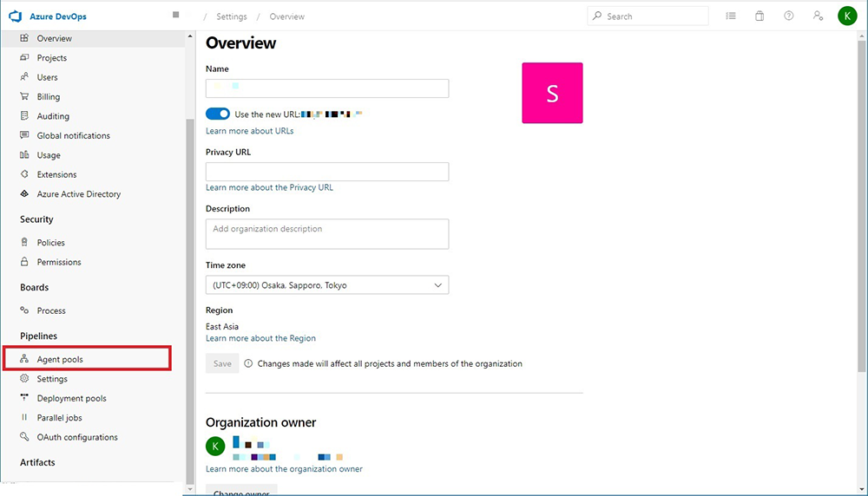Click the pipeline Settings gear icon

(24, 378)
